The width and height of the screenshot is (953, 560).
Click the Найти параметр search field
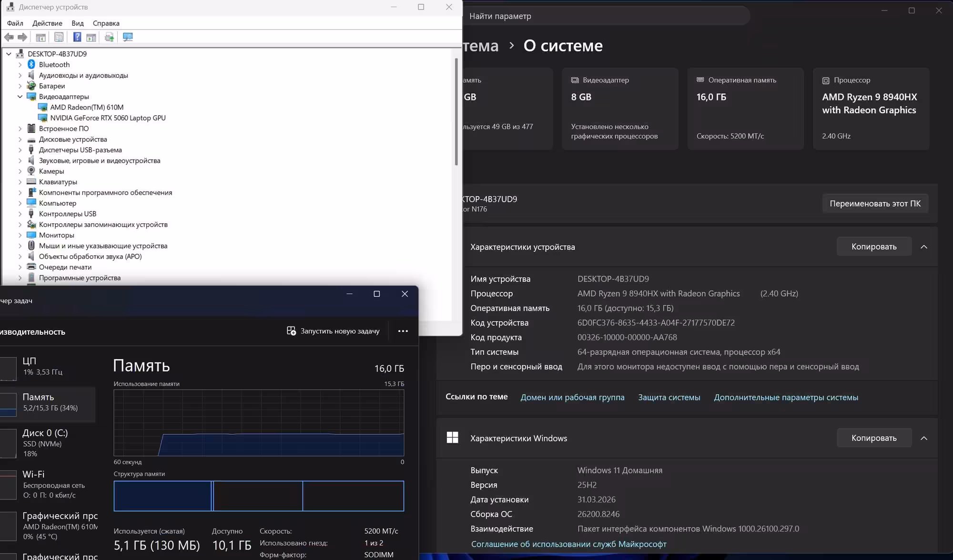coord(605,16)
